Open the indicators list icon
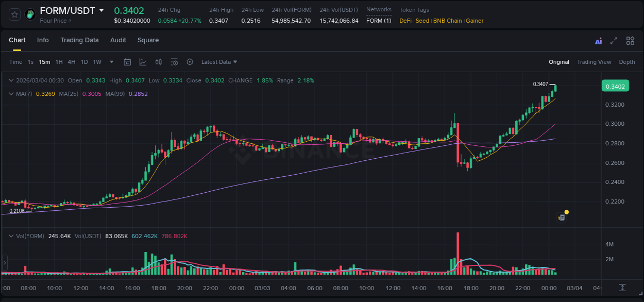Viewport: 644px width, 302px height. tap(174, 61)
